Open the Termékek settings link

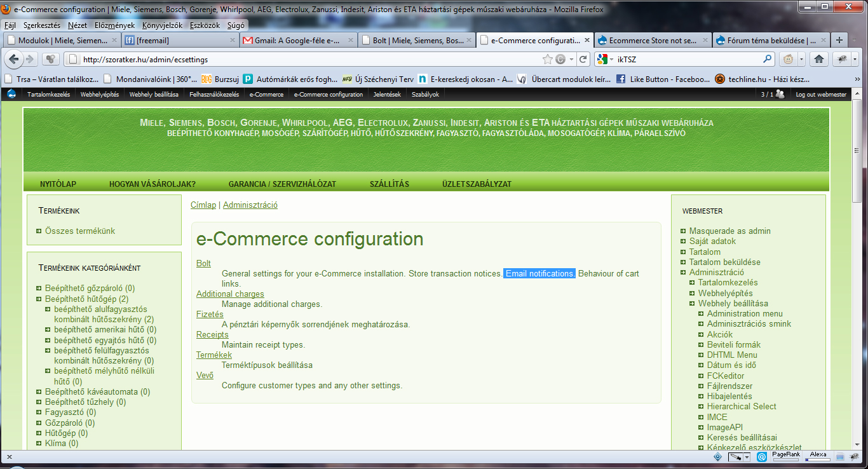click(x=214, y=355)
